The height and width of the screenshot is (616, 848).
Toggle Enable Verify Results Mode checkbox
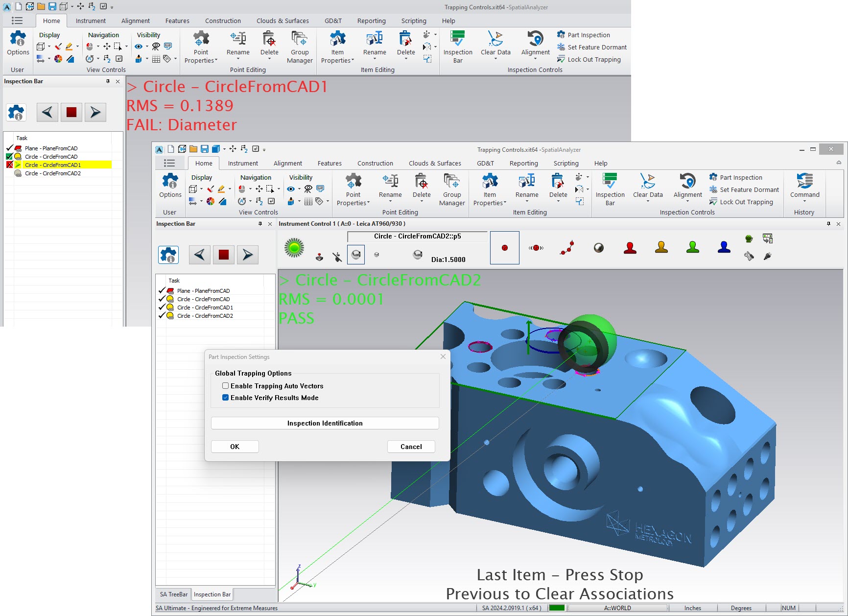click(x=225, y=398)
